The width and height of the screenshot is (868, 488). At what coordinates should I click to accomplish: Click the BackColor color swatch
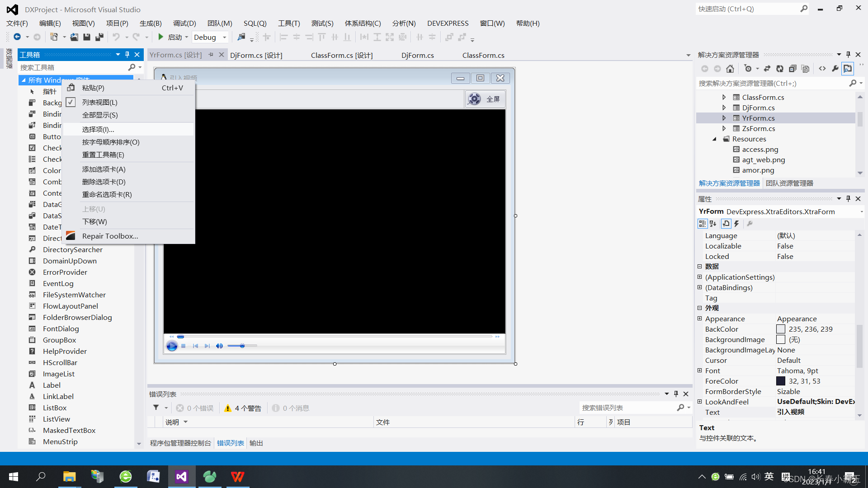780,329
